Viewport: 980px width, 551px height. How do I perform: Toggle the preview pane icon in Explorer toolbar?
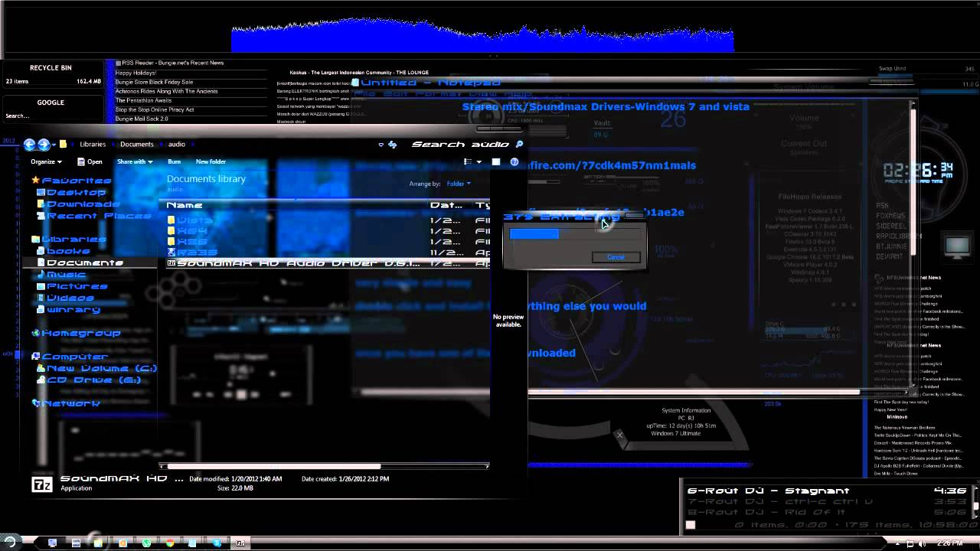(x=495, y=161)
